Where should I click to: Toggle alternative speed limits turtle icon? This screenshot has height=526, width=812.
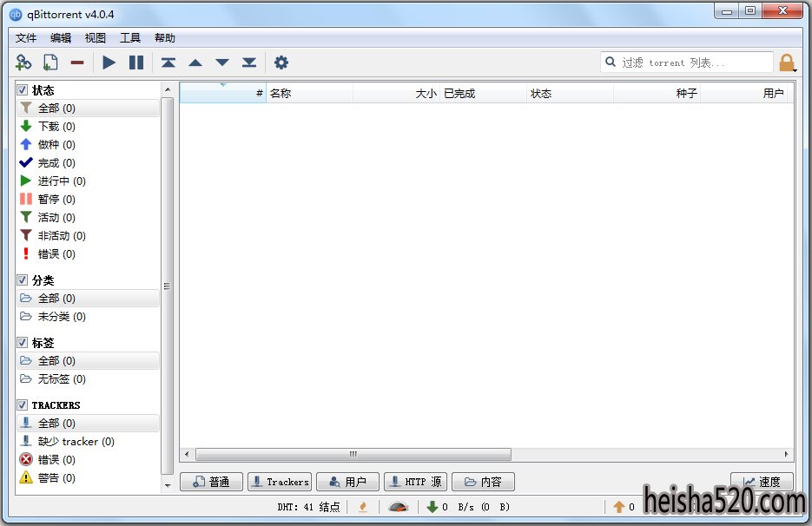pyautogui.click(x=399, y=507)
